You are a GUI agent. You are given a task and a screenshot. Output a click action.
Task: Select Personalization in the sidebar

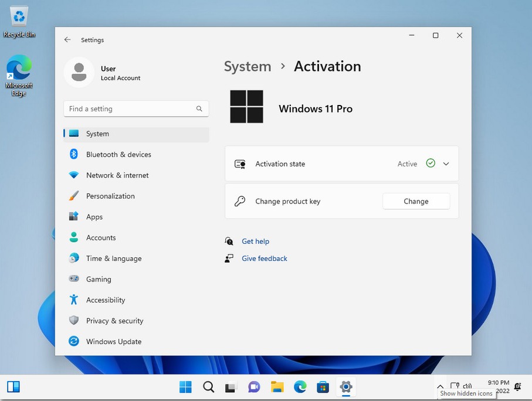(x=110, y=196)
